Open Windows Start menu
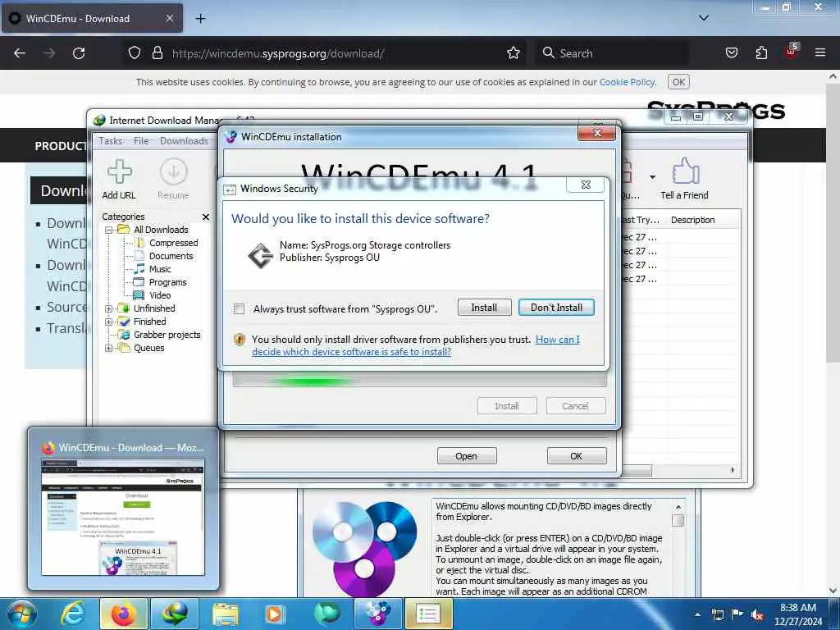This screenshot has width=840, height=630. click(21, 614)
